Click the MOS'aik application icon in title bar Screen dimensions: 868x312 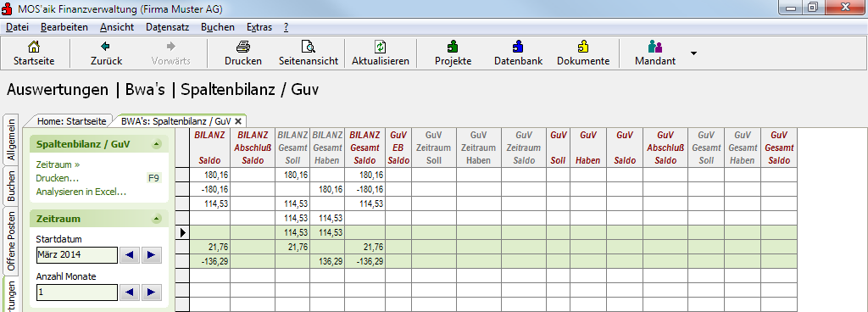point(8,8)
